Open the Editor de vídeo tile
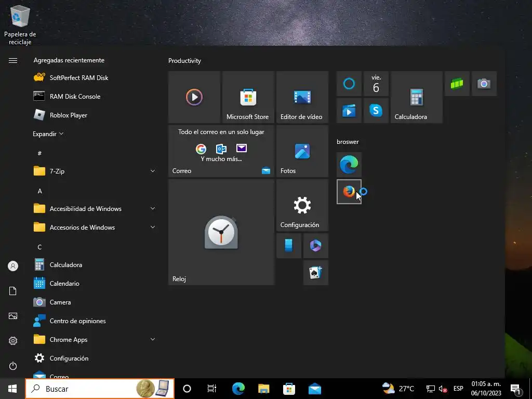This screenshot has width=532, height=399. point(302,97)
